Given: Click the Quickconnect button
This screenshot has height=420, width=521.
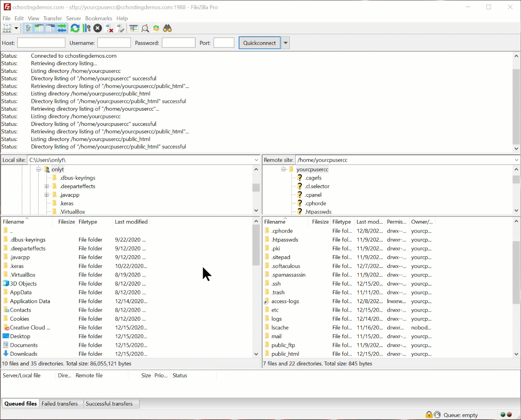Looking at the screenshot, I should point(259,43).
